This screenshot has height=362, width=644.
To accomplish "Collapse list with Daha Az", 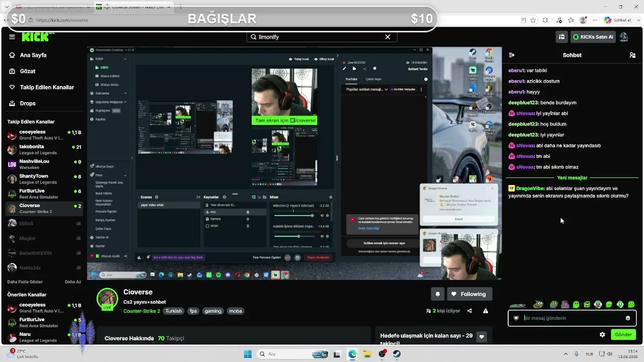I will [73, 282].
